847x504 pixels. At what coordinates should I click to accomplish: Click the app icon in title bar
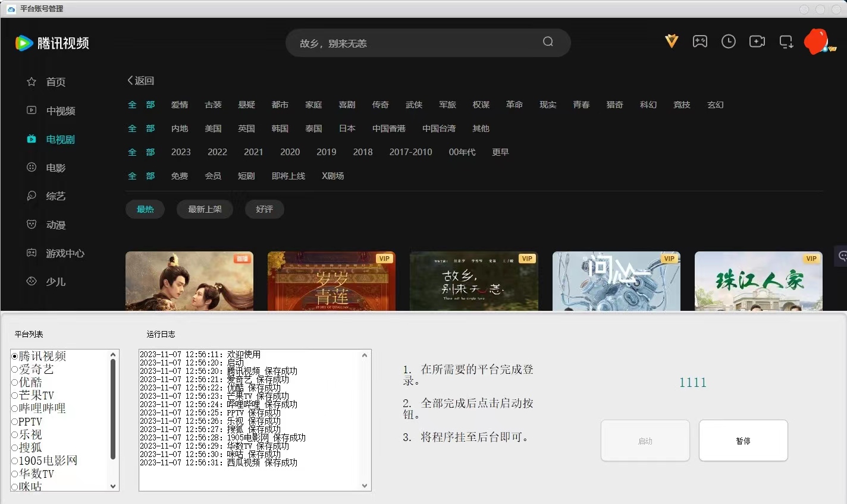click(x=11, y=9)
